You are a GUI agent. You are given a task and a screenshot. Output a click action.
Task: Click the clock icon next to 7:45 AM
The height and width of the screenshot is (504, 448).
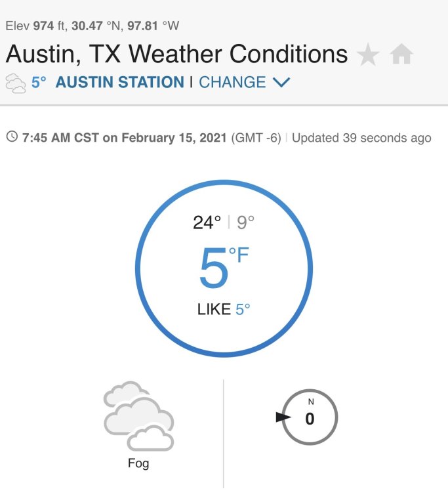pyautogui.click(x=12, y=136)
